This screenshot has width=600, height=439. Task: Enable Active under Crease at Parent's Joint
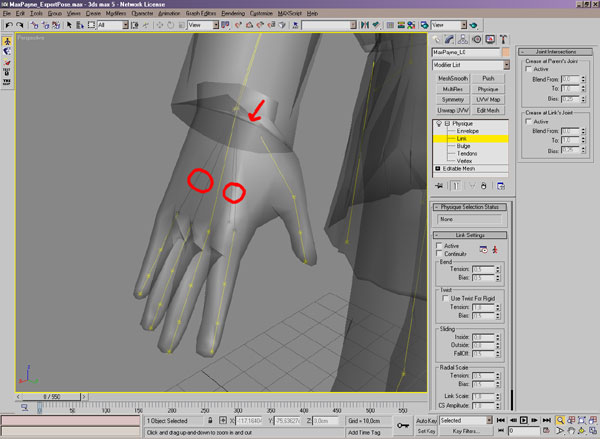(x=528, y=69)
